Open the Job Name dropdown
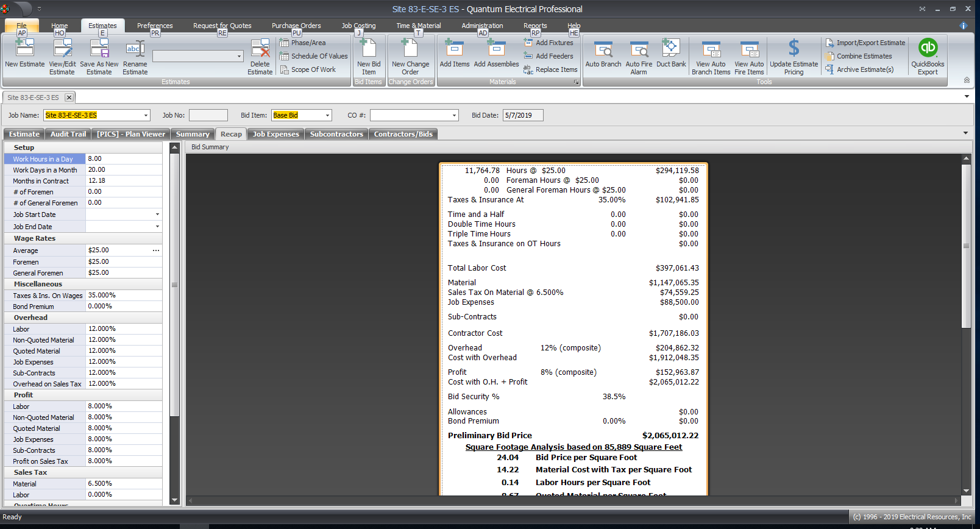Screen dimensions: 980x529 tap(146, 116)
